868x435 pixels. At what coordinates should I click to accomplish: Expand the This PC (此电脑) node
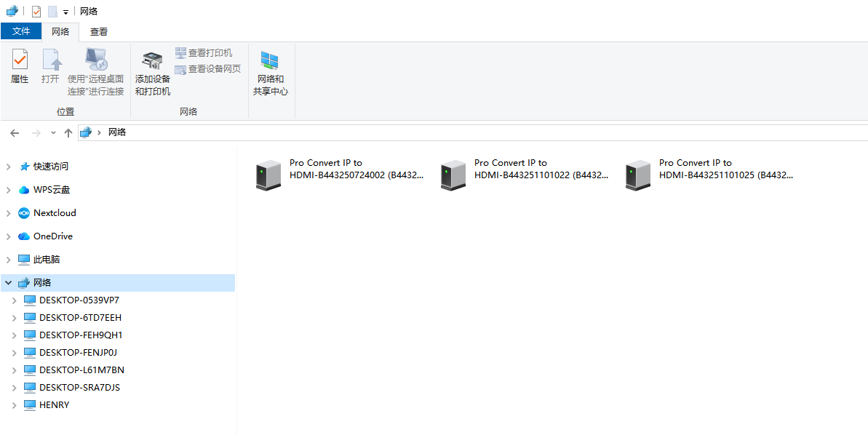click(x=9, y=260)
